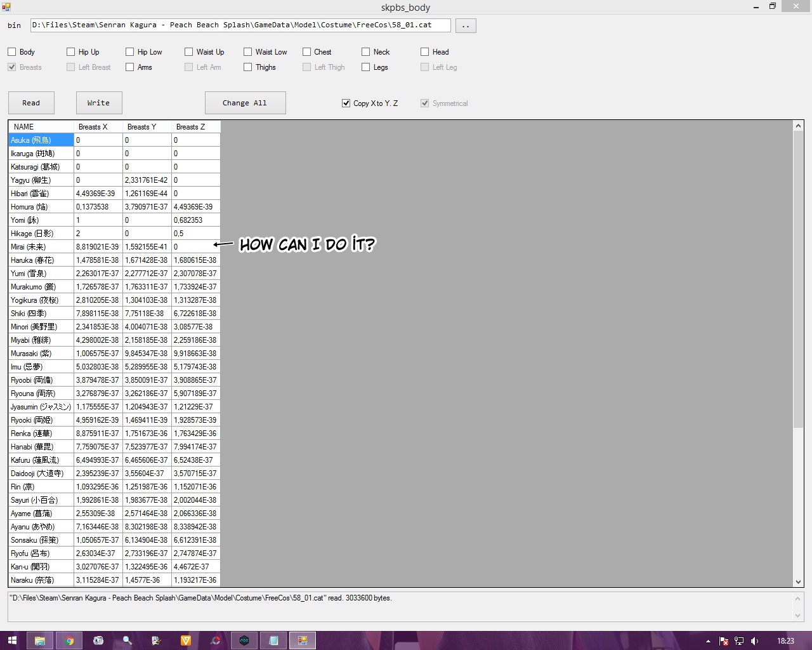Click Yomi's Breasts Z value 0,682353
The width and height of the screenshot is (812, 650).
(x=196, y=220)
